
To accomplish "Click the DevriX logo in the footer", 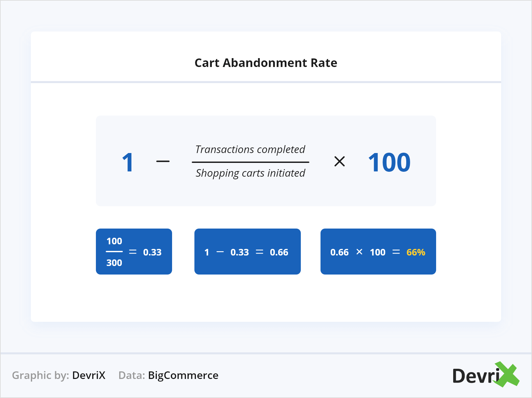I will [x=485, y=375].
